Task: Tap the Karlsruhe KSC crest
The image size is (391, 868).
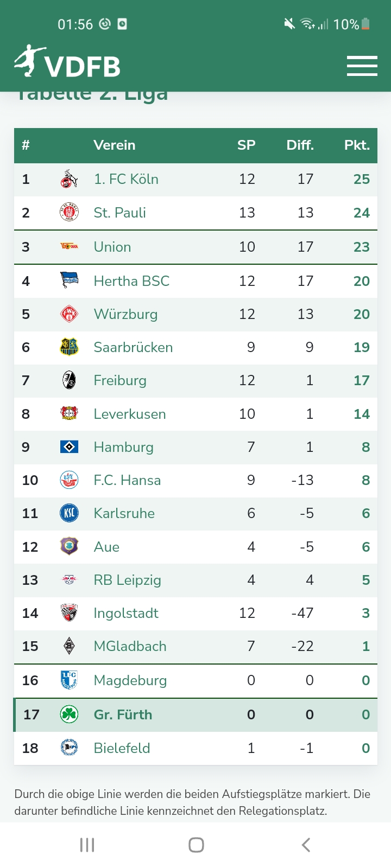Action: coord(69,513)
